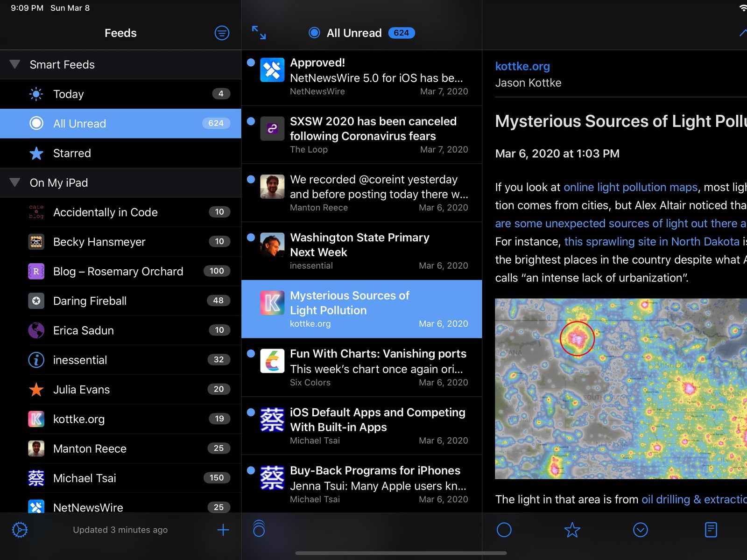Click the iPad home indicator bar
This screenshot has width=747, height=560.
[401, 553]
